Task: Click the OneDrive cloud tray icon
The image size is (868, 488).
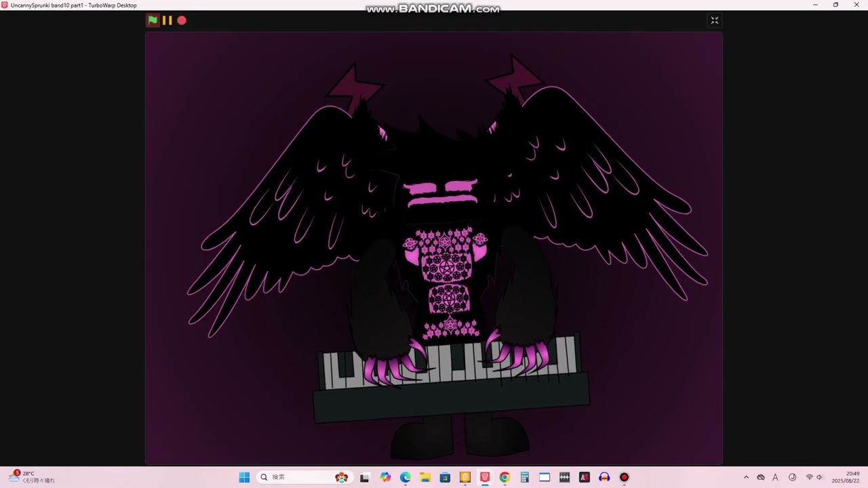Action: [x=761, y=477]
